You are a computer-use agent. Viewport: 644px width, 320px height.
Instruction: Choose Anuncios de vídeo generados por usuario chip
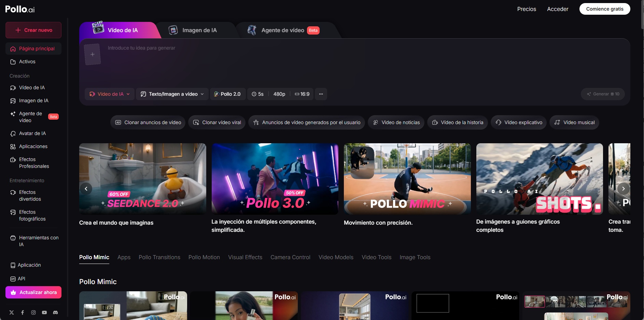307,122
